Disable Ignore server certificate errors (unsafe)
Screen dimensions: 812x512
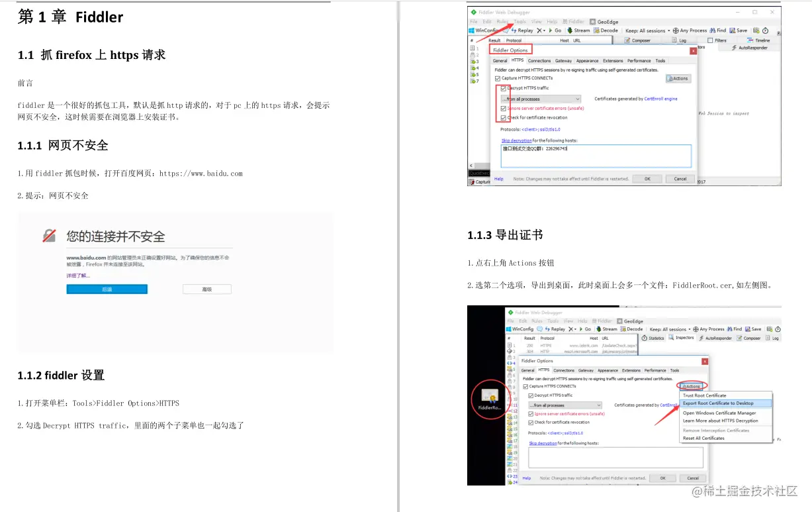tap(503, 109)
